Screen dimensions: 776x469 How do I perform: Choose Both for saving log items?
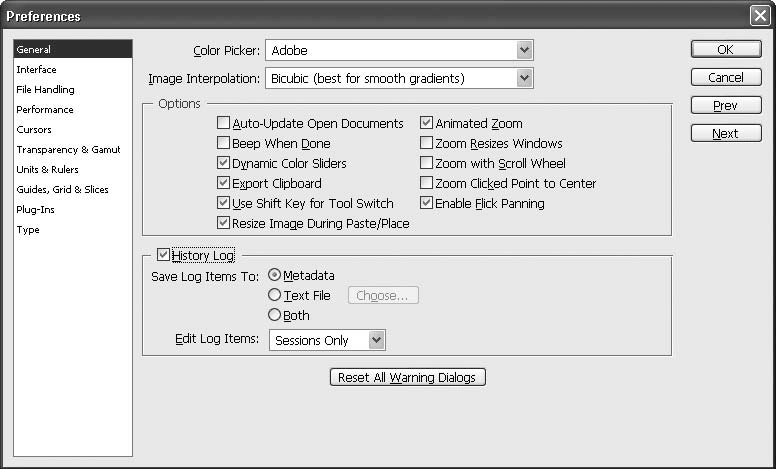coord(275,316)
